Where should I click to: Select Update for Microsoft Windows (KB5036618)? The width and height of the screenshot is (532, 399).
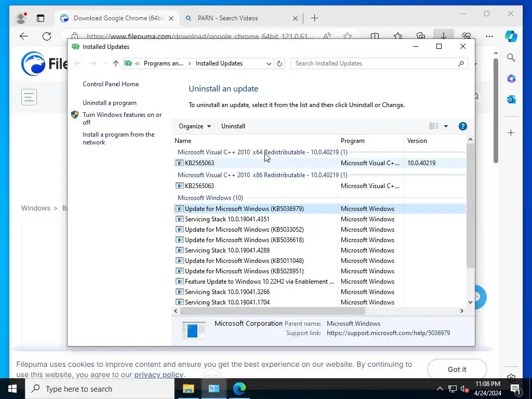pyautogui.click(x=320, y=240)
